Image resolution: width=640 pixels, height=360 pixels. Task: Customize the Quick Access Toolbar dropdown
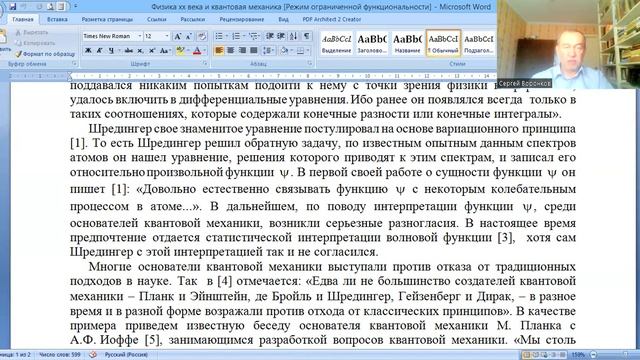pos(76,7)
